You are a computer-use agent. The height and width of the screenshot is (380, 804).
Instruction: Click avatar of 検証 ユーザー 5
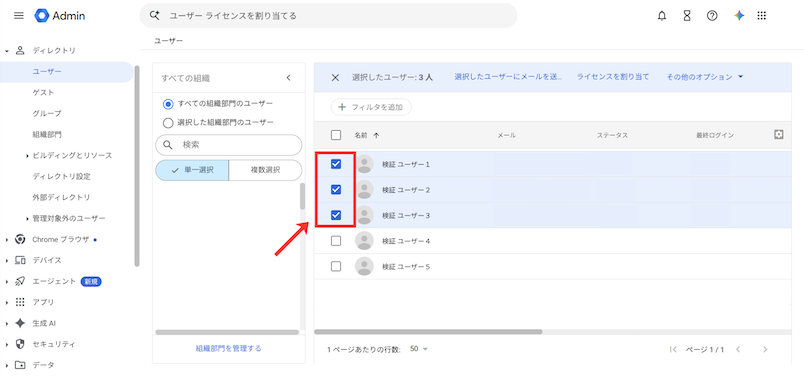[364, 267]
